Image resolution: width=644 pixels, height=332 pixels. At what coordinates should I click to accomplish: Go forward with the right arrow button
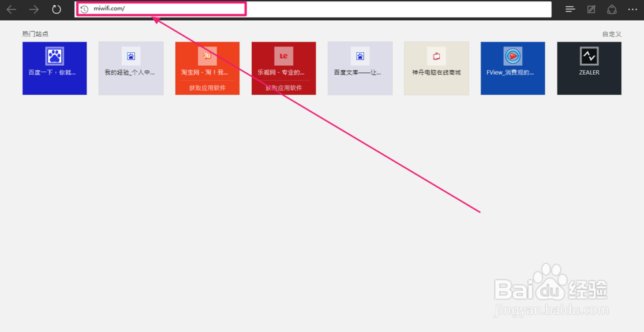pyautogui.click(x=33, y=10)
